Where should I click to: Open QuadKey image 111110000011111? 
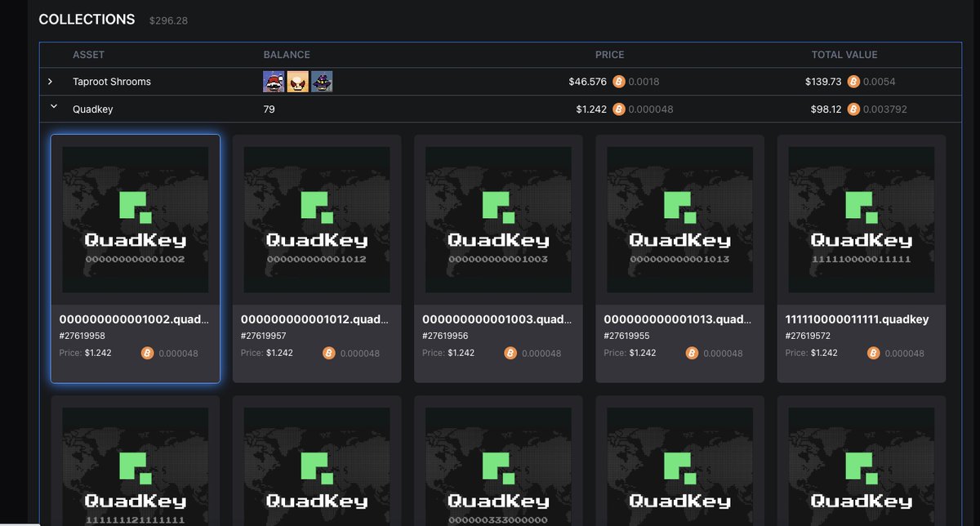(861, 220)
